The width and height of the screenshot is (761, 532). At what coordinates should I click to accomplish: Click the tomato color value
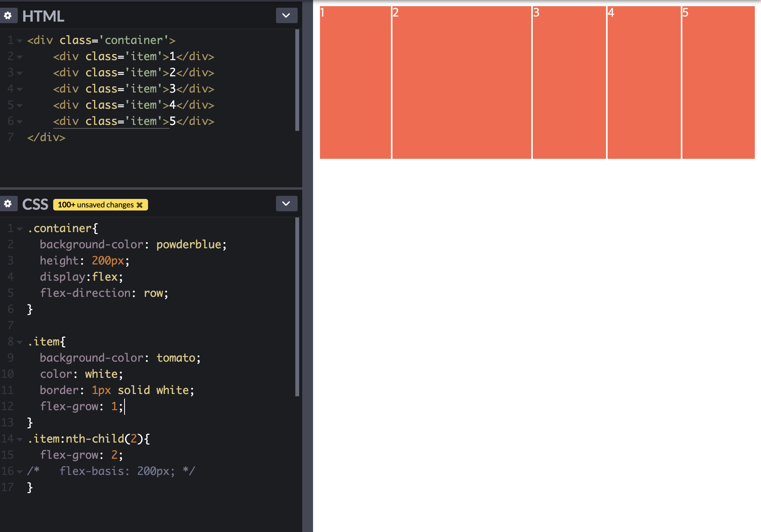point(176,358)
